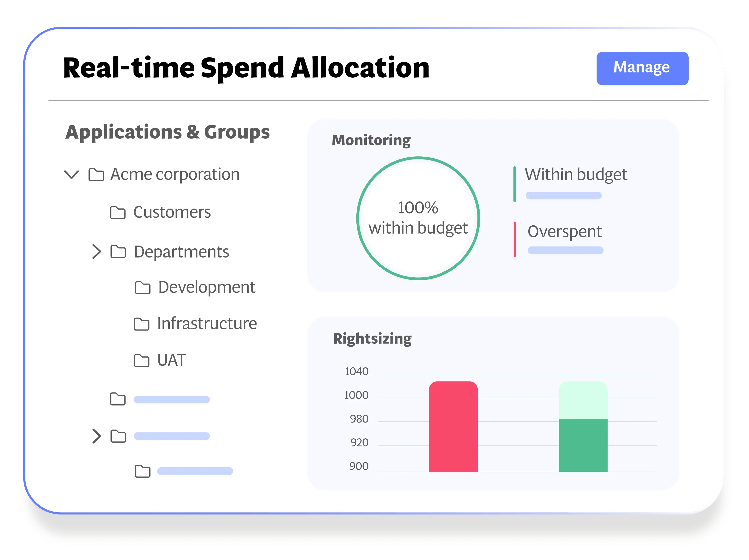The width and height of the screenshot is (749, 560).
Task: Click the UAT folder icon
Action: tap(142, 361)
